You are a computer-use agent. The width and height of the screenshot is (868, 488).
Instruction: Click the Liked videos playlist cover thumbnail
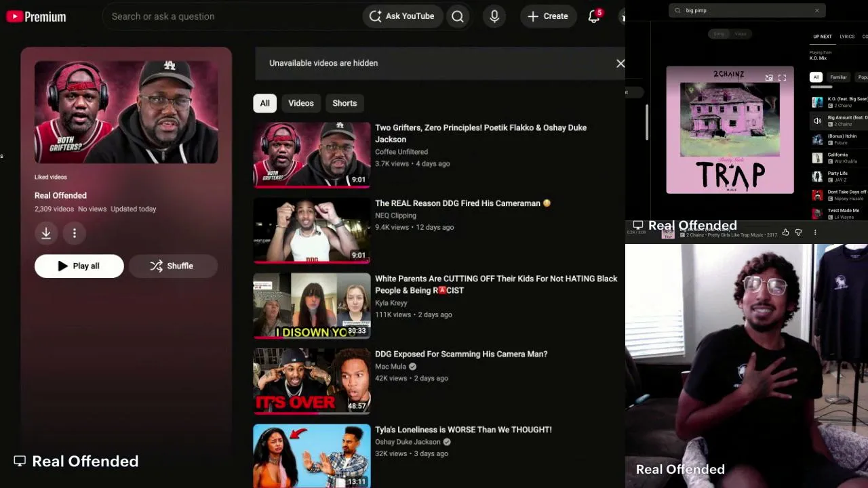[126, 112]
